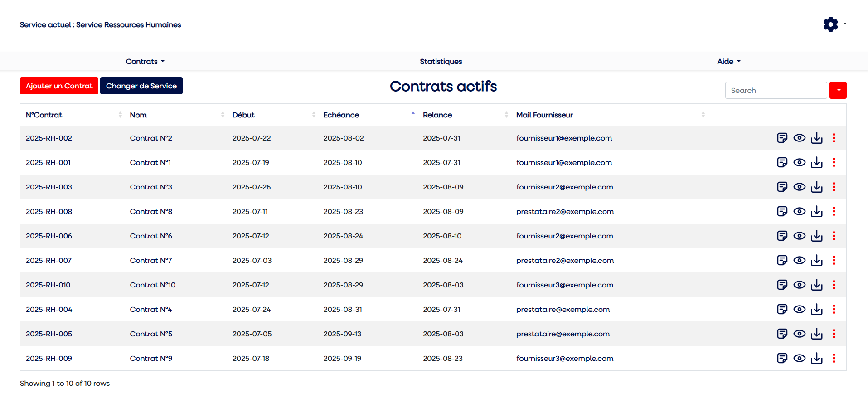Go to the Statistiques page

click(x=441, y=61)
